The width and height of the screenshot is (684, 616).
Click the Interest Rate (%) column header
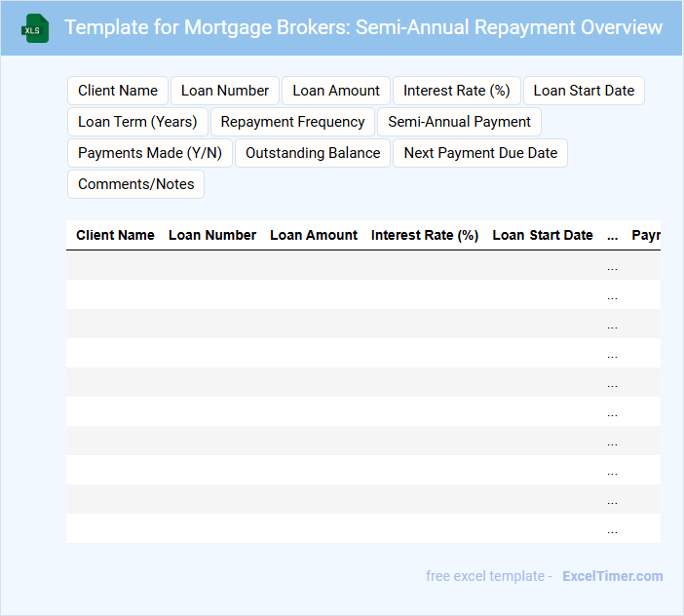click(425, 235)
